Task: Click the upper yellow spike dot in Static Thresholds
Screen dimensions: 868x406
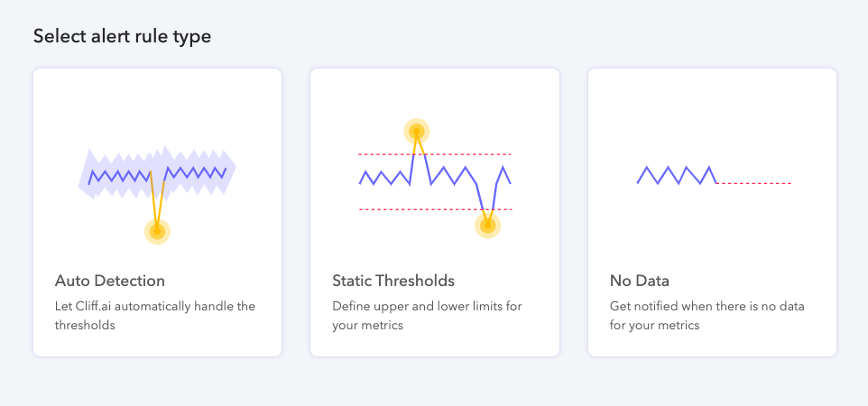Action: coord(416,132)
